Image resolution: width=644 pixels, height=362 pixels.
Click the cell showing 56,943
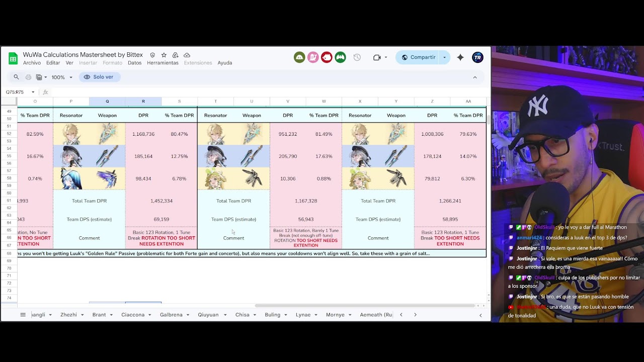[306, 219]
